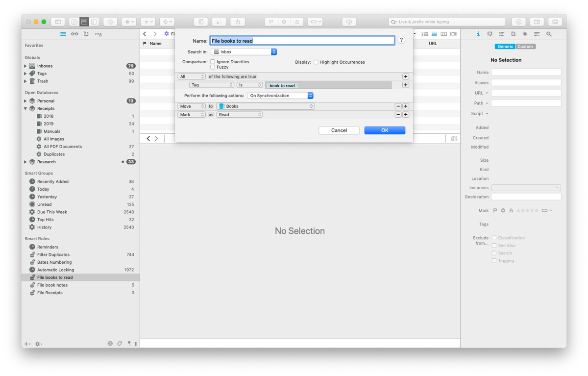Click the OK button

[385, 130]
